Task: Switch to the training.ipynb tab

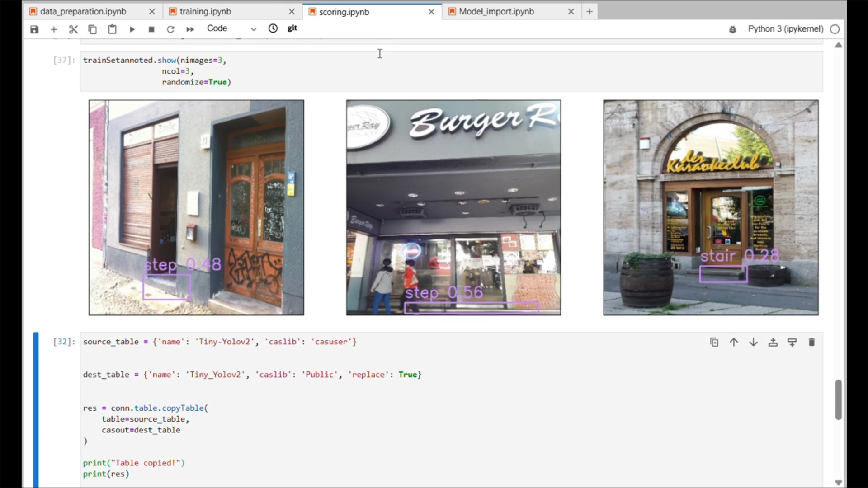Action: click(205, 12)
